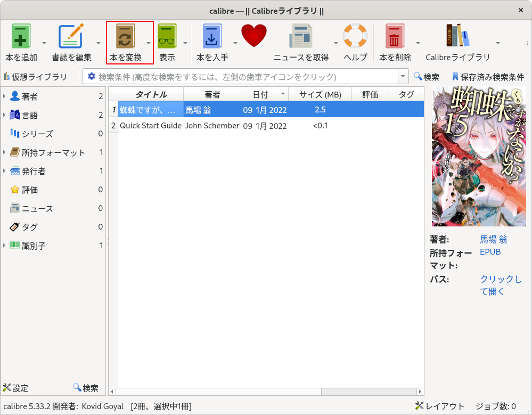532x415 pixels.
Task: Select the 発行者 entry in the tag browser
Action: pos(53,171)
